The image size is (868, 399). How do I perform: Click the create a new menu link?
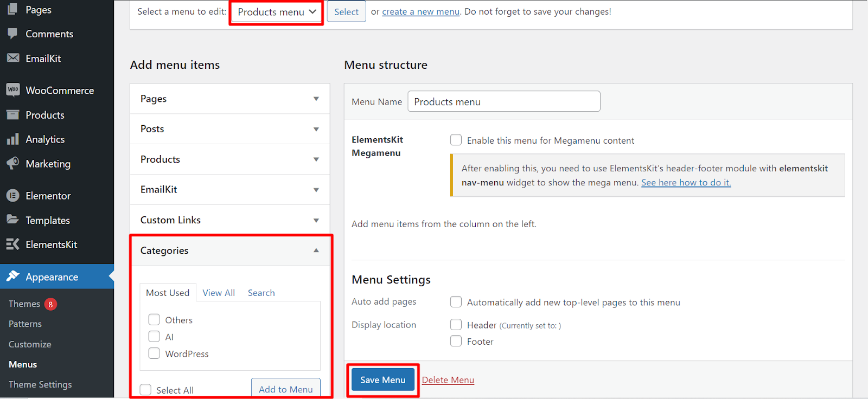coord(421,11)
